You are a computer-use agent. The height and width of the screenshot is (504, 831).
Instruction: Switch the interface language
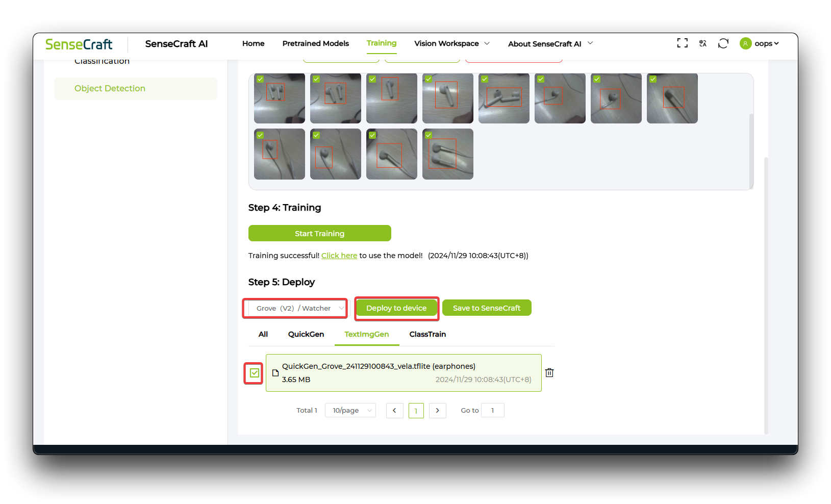click(x=702, y=43)
